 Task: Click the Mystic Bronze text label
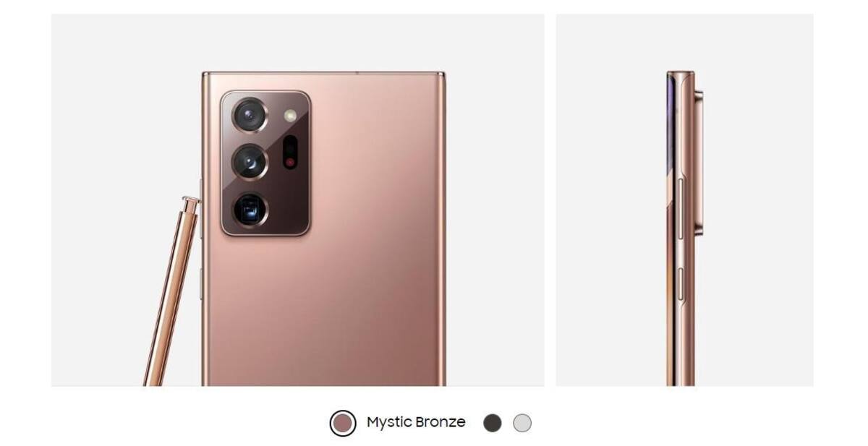click(x=416, y=422)
